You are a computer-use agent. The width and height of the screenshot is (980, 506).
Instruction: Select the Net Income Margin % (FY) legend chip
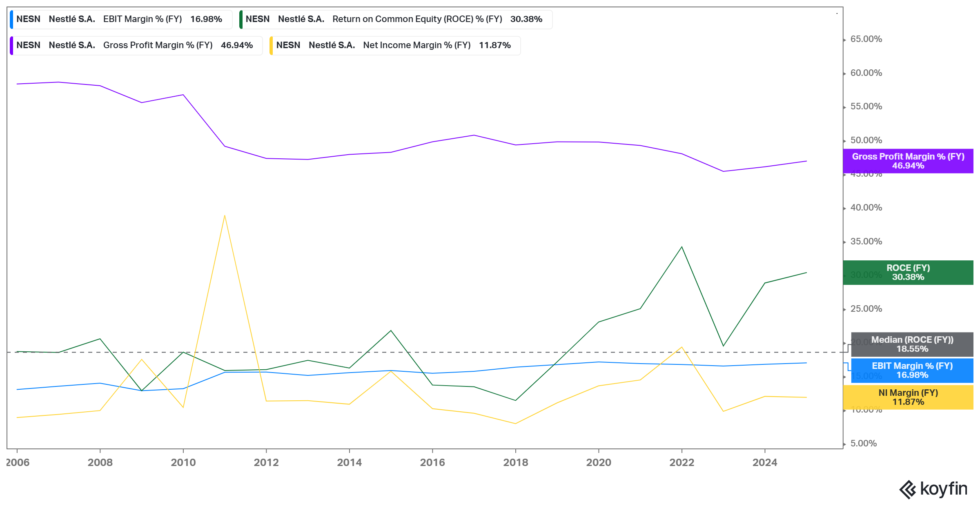[395, 45]
